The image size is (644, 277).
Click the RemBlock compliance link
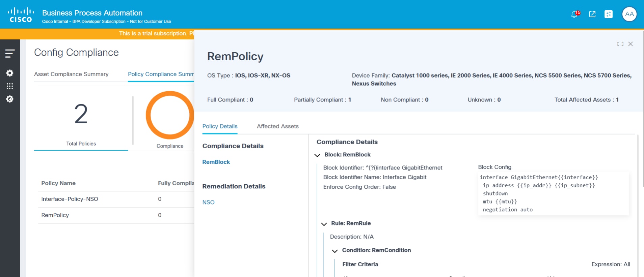(x=216, y=162)
